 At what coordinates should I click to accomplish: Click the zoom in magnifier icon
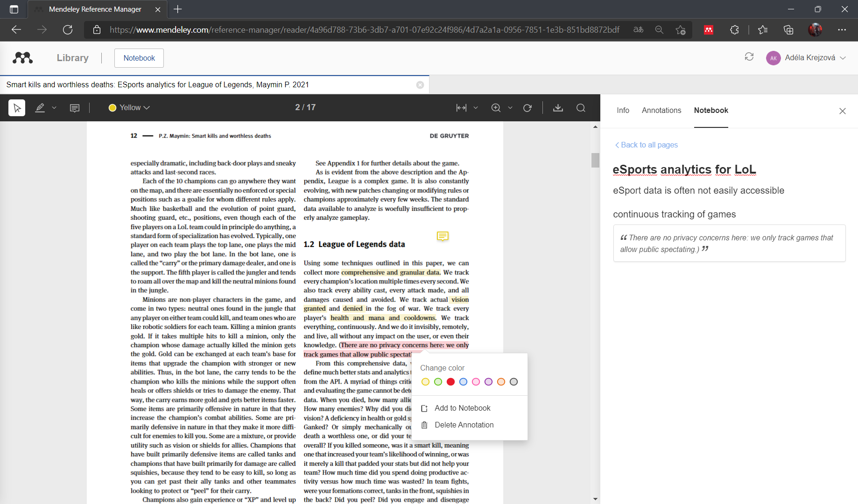point(496,108)
